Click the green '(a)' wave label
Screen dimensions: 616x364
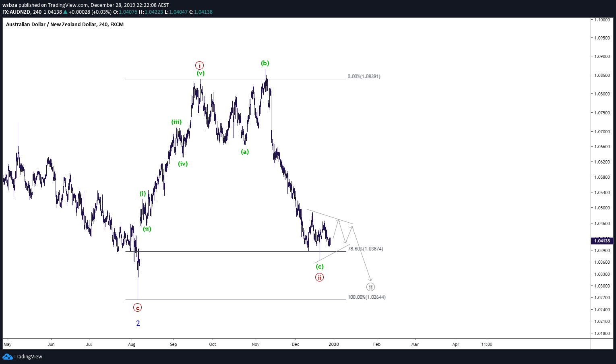[245, 152]
